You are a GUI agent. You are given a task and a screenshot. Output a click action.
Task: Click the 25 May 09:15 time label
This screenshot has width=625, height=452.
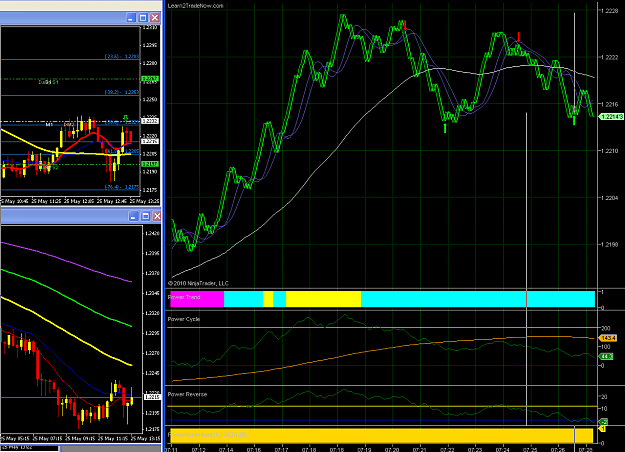(x=79, y=438)
